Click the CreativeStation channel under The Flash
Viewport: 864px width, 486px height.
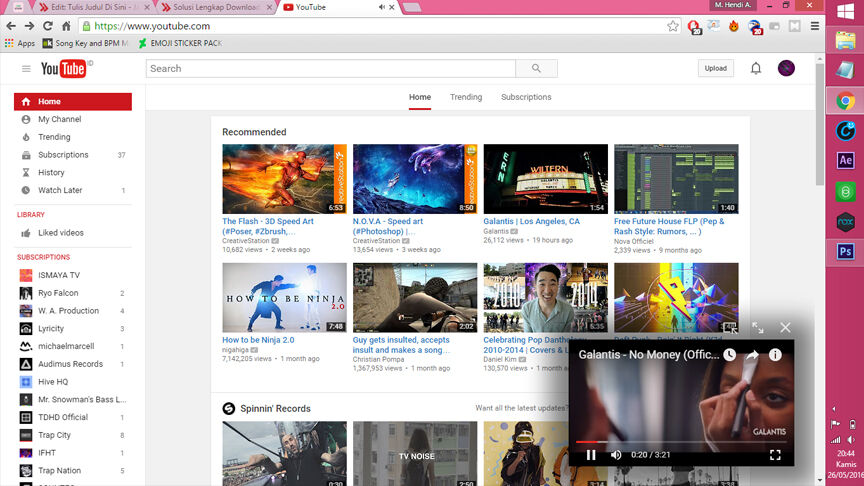[246, 241]
